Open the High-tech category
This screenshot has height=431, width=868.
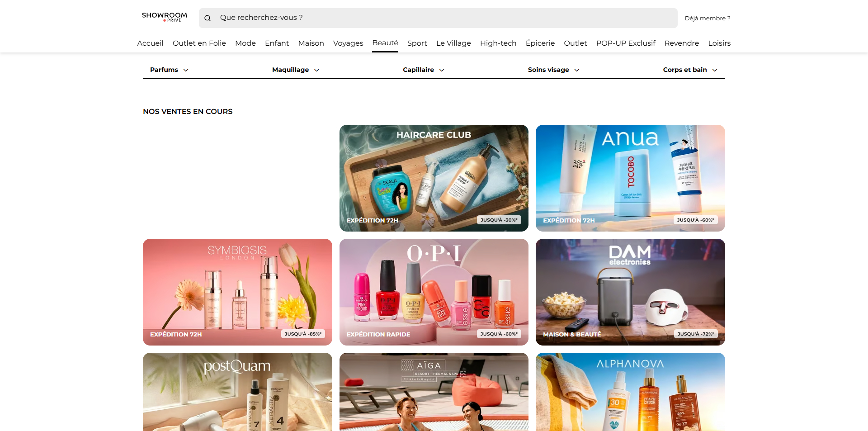pos(498,43)
